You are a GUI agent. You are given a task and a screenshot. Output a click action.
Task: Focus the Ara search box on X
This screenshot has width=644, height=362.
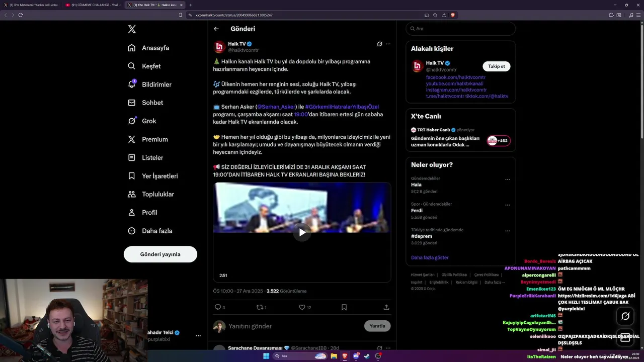pyautogui.click(x=461, y=29)
